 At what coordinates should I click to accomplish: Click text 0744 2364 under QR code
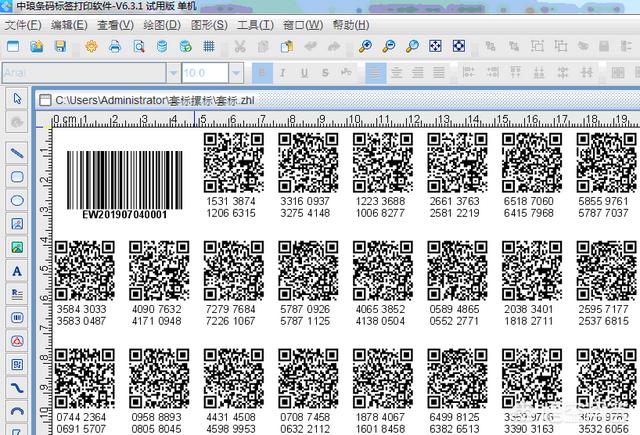coord(81,417)
